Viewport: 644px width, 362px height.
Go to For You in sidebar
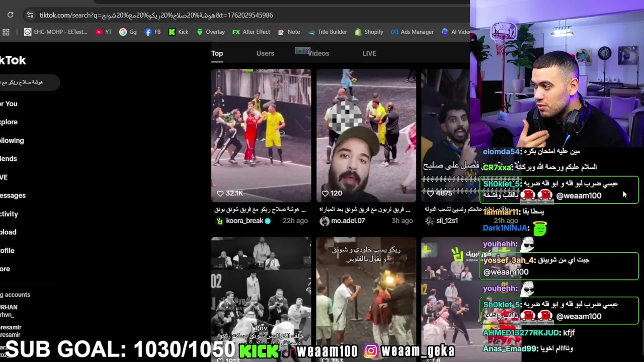[9, 104]
